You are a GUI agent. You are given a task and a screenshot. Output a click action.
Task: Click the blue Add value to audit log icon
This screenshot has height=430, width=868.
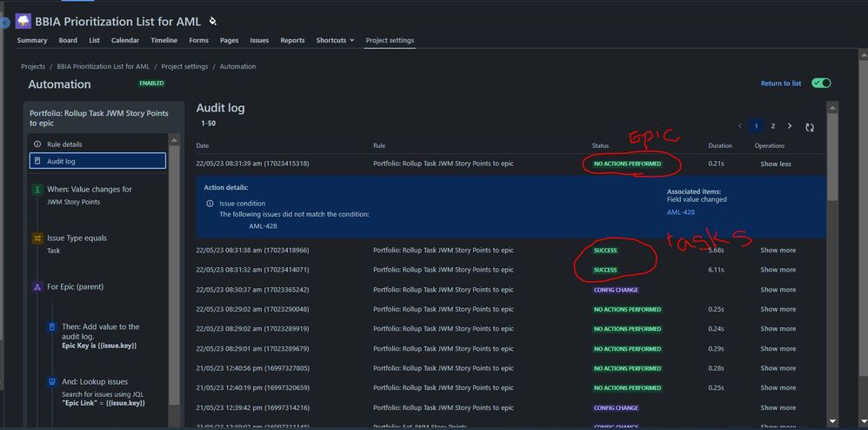(52, 327)
